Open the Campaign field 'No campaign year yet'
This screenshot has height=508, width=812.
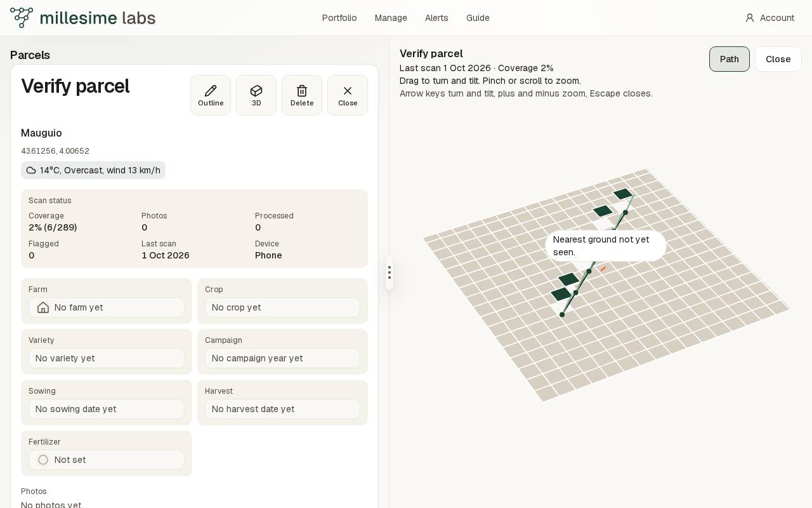282,358
